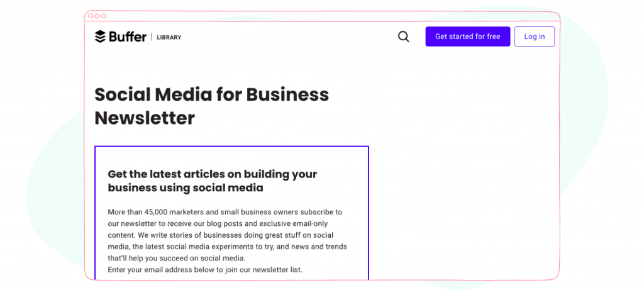The width and height of the screenshot is (644, 290).
Task: Click the word Newsletter in the main title
Action: [x=145, y=118]
